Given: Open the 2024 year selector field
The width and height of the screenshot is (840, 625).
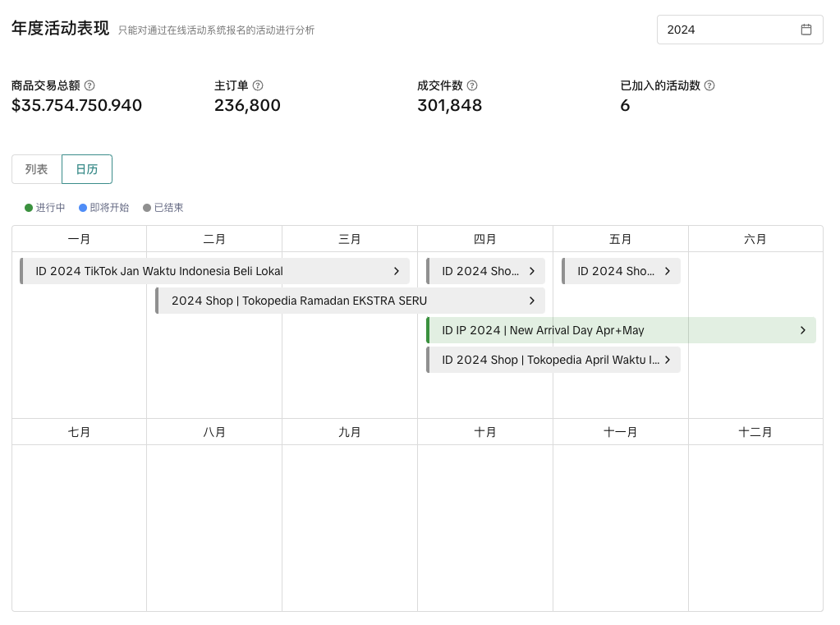Looking at the screenshot, I should point(731,30).
